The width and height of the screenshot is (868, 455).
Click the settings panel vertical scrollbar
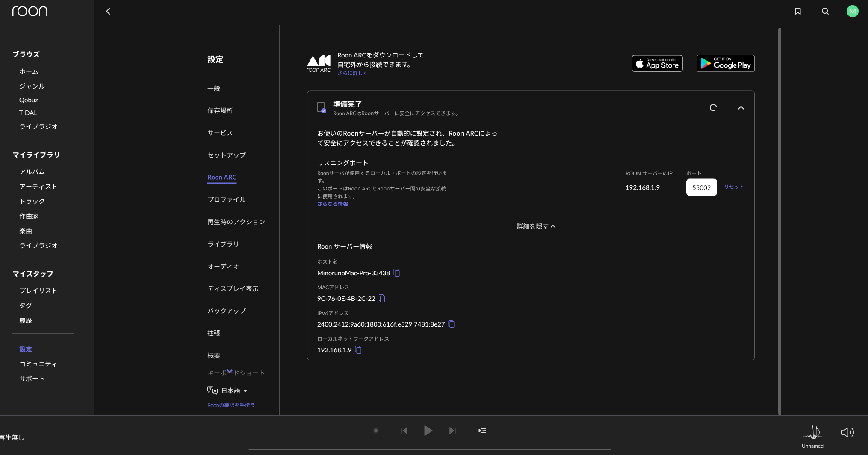779,221
